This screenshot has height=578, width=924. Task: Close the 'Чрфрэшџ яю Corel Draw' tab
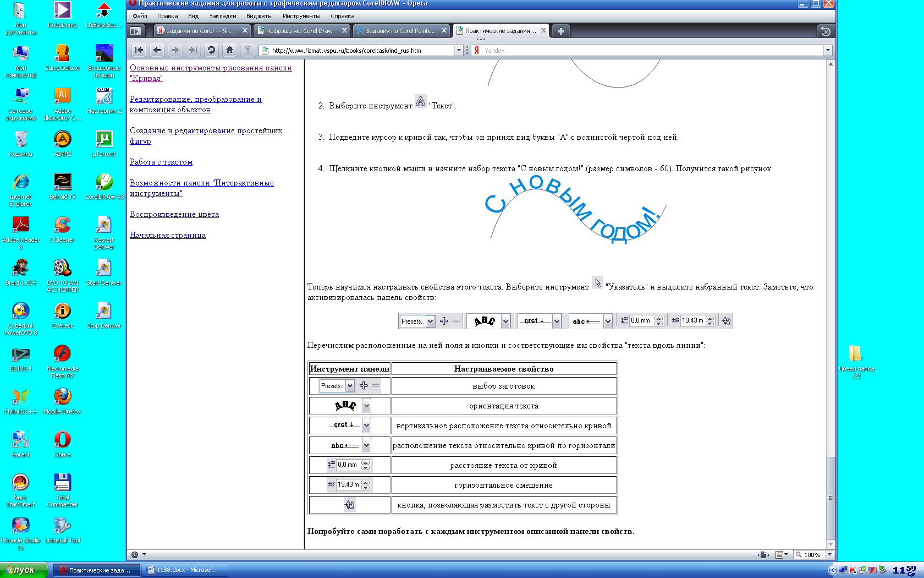[x=344, y=31]
